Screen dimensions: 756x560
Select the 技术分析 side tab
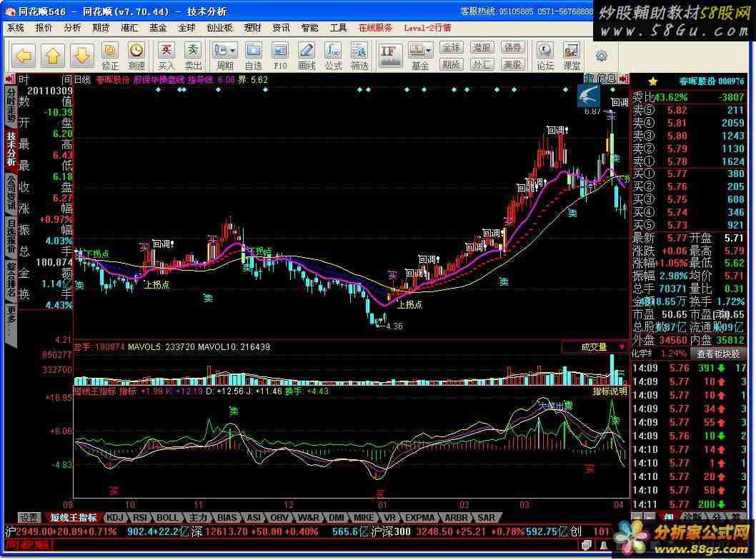(11, 149)
